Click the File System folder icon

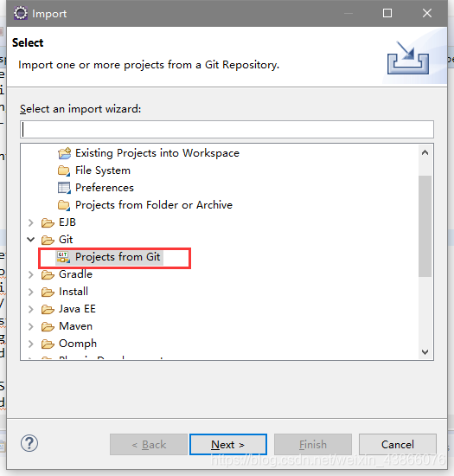pyautogui.click(x=64, y=170)
